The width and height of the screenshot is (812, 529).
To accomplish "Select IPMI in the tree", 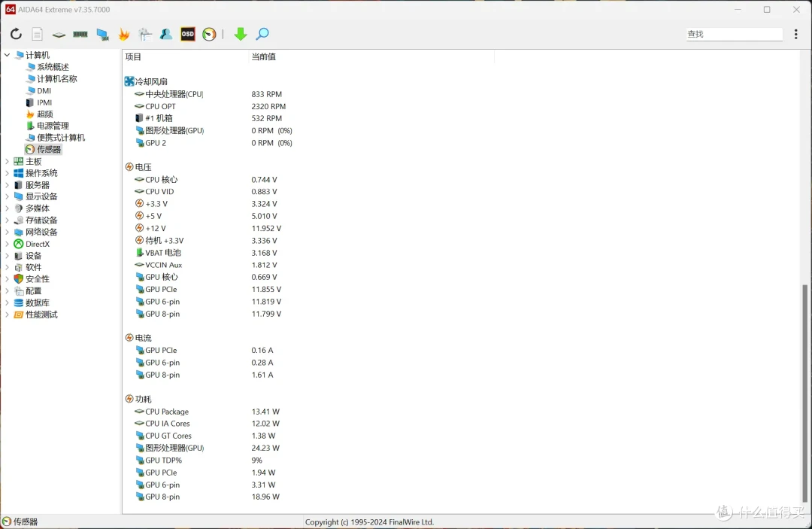I will 44,102.
